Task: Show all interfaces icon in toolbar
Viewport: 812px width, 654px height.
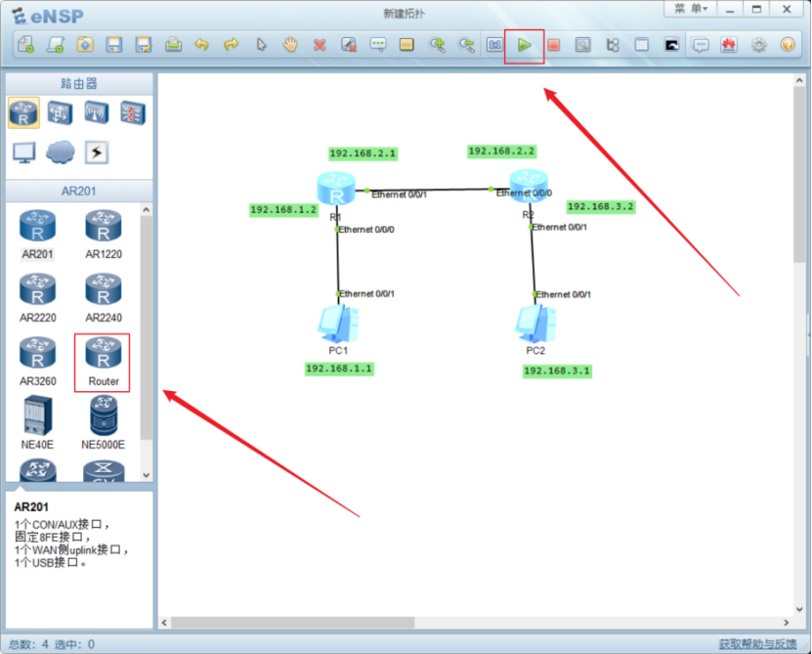Action: click(613, 45)
